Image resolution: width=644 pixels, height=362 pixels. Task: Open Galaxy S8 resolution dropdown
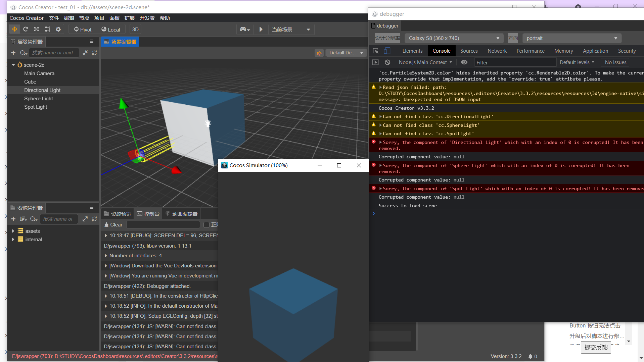(x=454, y=38)
